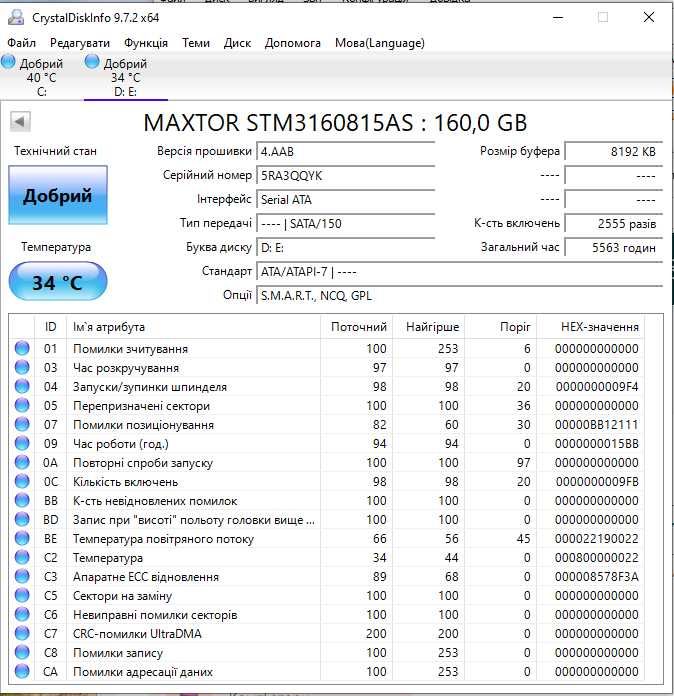The height and width of the screenshot is (696, 674).
Task: Click status icon for BB невідновлених помилок
Action: tap(22, 500)
